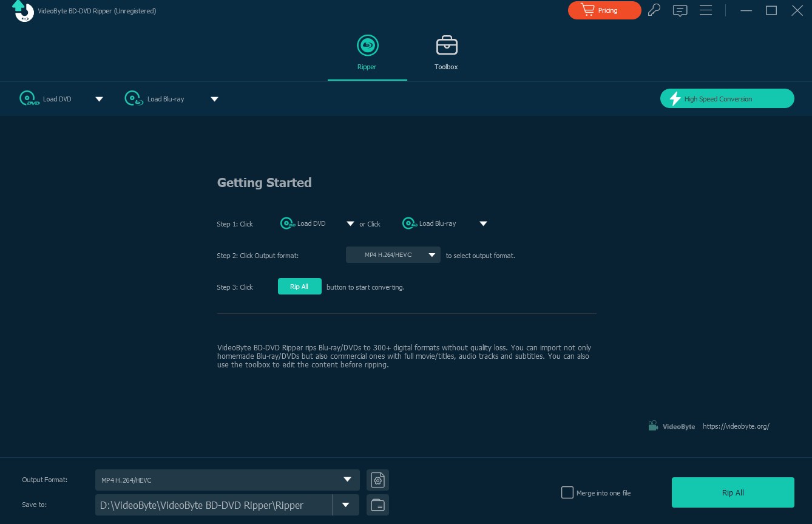The height and width of the screenshot is (524, 812).
Task: Select the Ripper tab
Action: coord(367,53)
